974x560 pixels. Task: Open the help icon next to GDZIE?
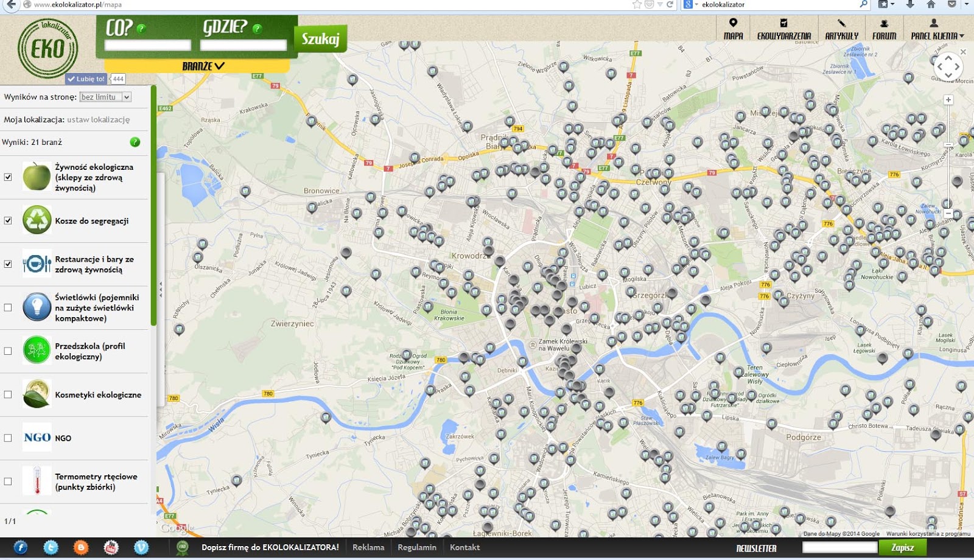[257, 28]
